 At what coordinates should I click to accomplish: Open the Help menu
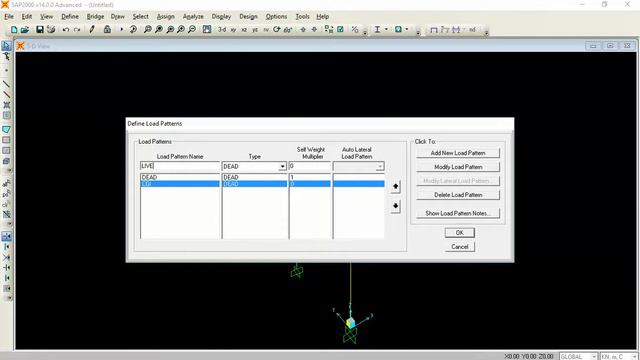pos(322,16)
